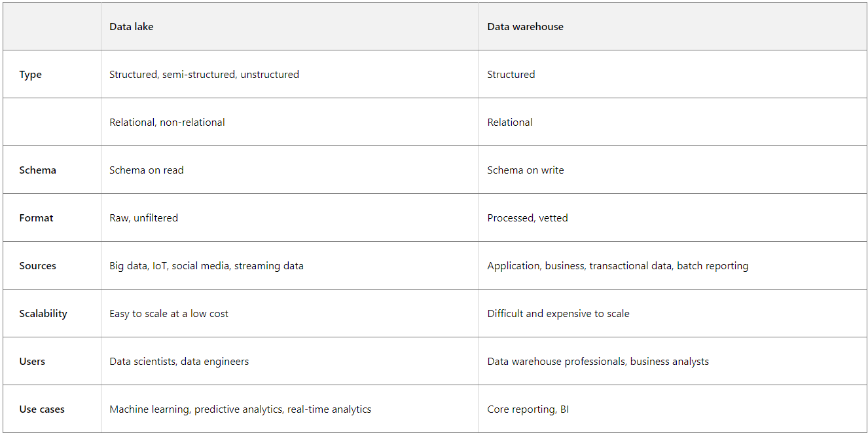Screen dimensions: 868x435
Task: Select the "Format" row label
Action: [37, 218]
